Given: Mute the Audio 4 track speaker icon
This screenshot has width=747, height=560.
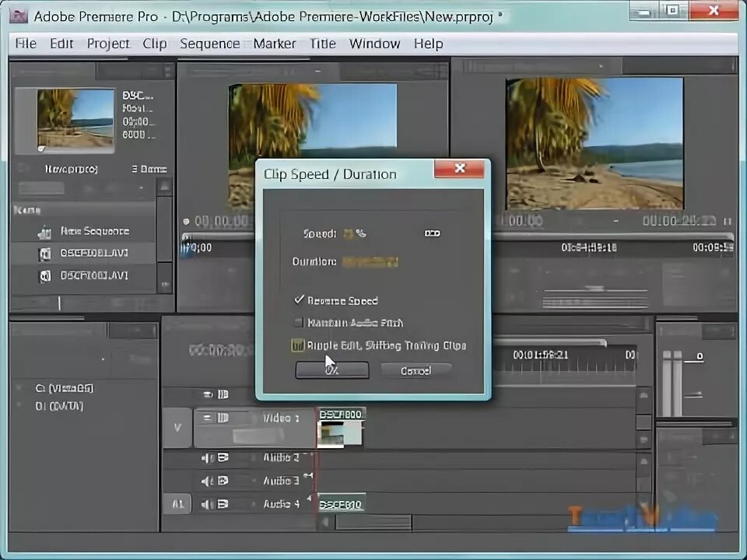Looking at the screenshot, I should click(207, 504).
